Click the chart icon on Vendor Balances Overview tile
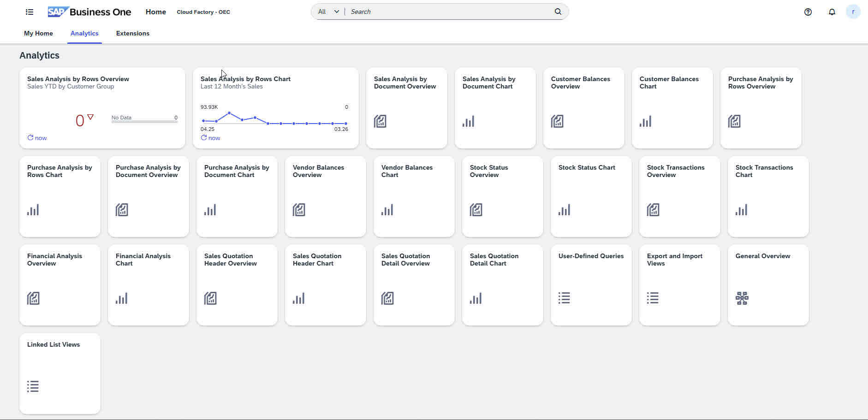 (299, 210)
